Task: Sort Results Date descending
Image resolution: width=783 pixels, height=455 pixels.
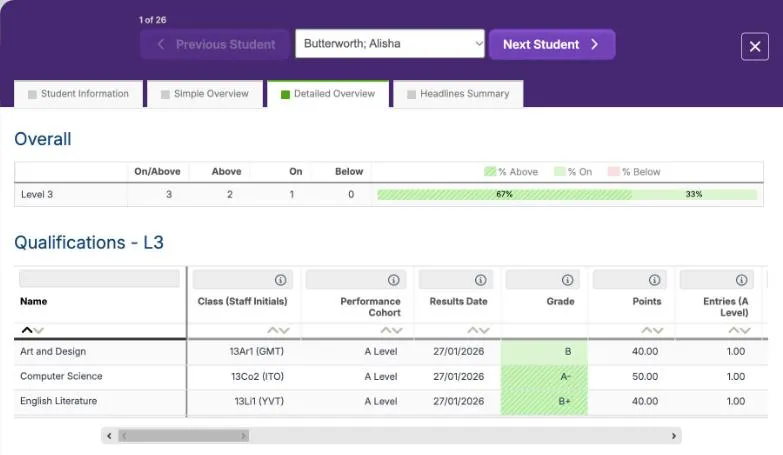Action: click(484, 330)
